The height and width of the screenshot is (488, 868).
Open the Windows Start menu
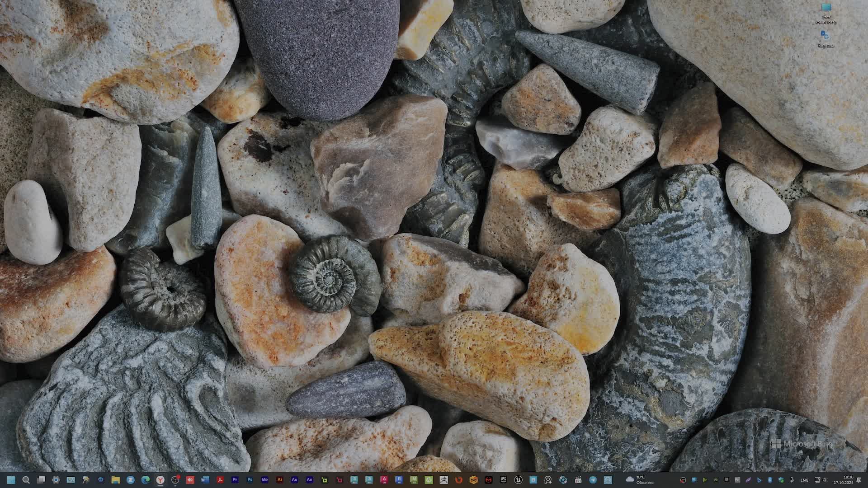click(11, 480)
